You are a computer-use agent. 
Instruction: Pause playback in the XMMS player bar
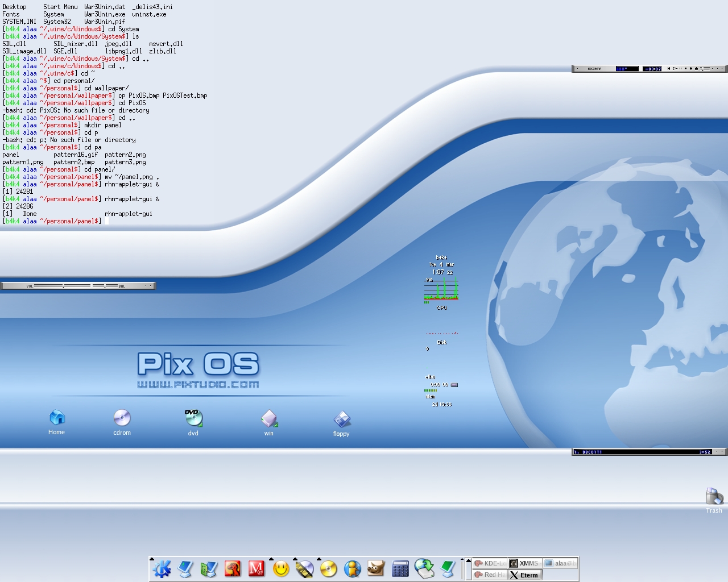tap(680, 68)
